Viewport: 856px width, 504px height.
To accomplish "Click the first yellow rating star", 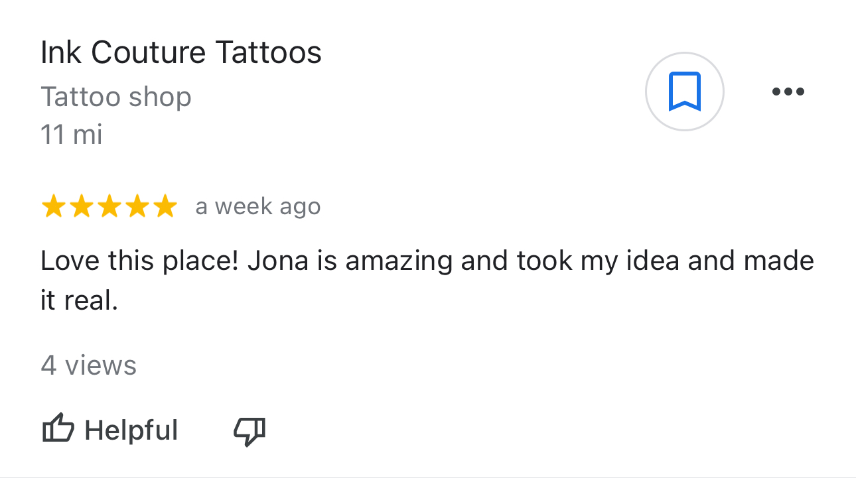I will point(53,207).
